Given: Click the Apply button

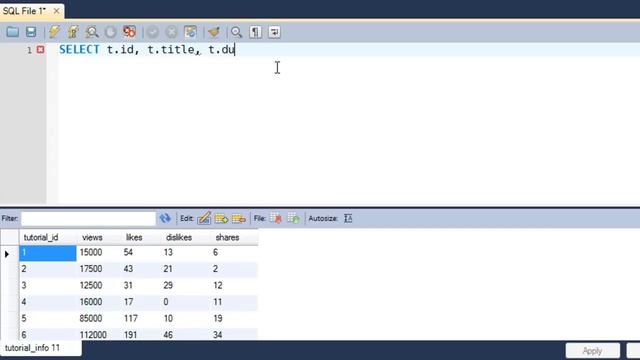Looking at the screenshot, I should 592,351.
